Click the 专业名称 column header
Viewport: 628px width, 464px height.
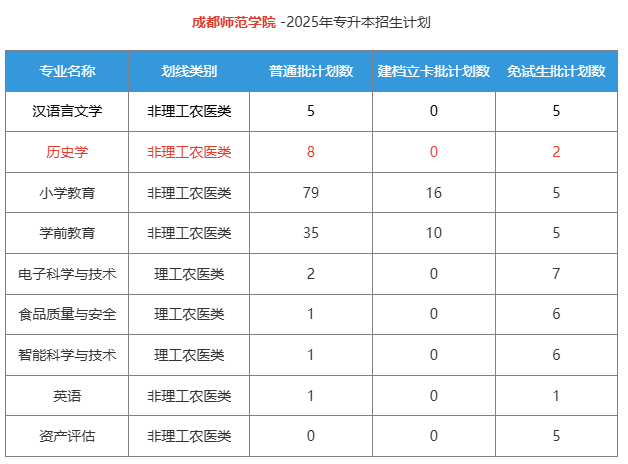point(67,71)
